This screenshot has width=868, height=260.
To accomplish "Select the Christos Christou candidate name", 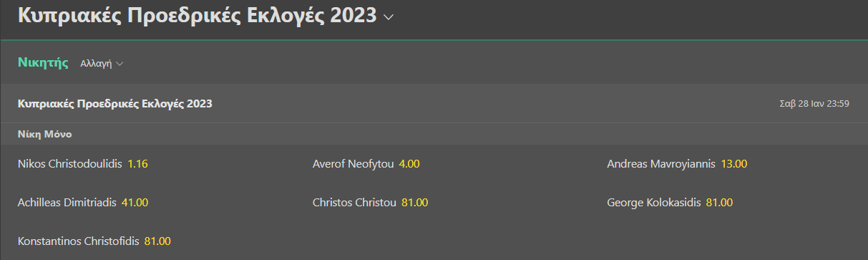I will click(354, 203).
